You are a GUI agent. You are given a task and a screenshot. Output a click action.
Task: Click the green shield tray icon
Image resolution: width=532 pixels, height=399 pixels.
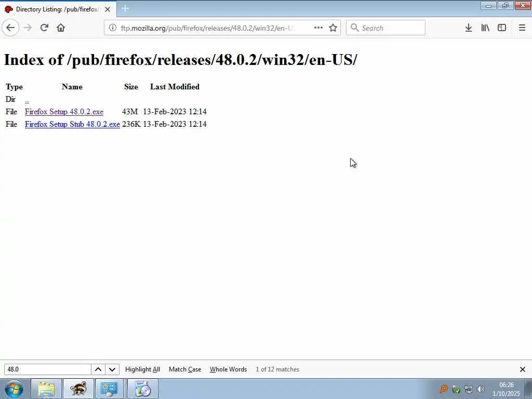tap(456, 389)
